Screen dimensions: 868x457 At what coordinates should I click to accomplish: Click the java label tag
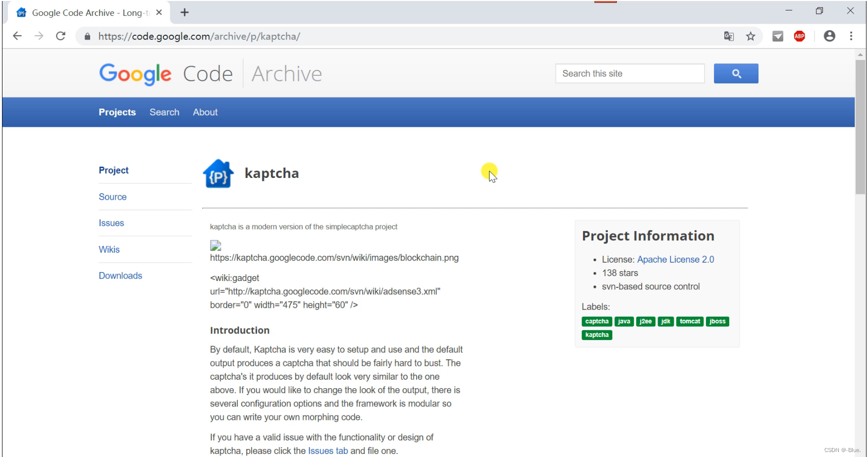(x=624, y=321)
